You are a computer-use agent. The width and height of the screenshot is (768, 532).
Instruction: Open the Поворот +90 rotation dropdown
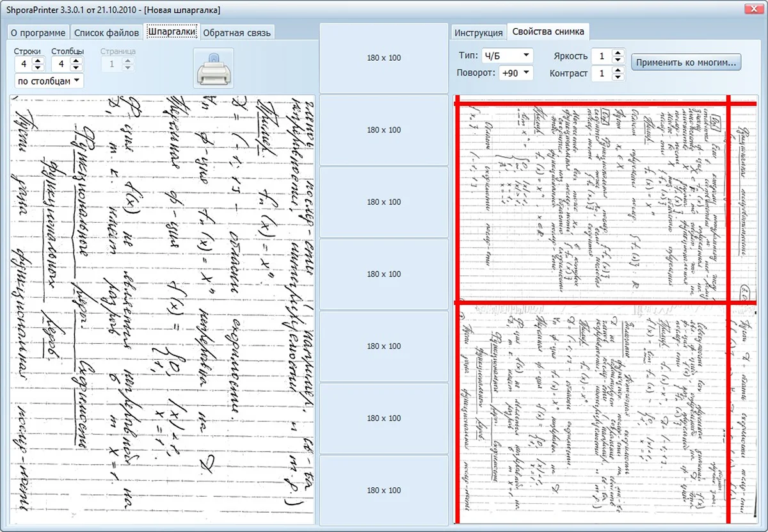pos(516,73)
